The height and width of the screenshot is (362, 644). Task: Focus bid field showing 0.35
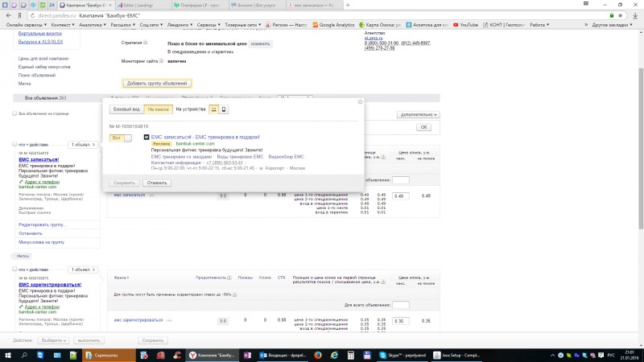click(400, 321)
